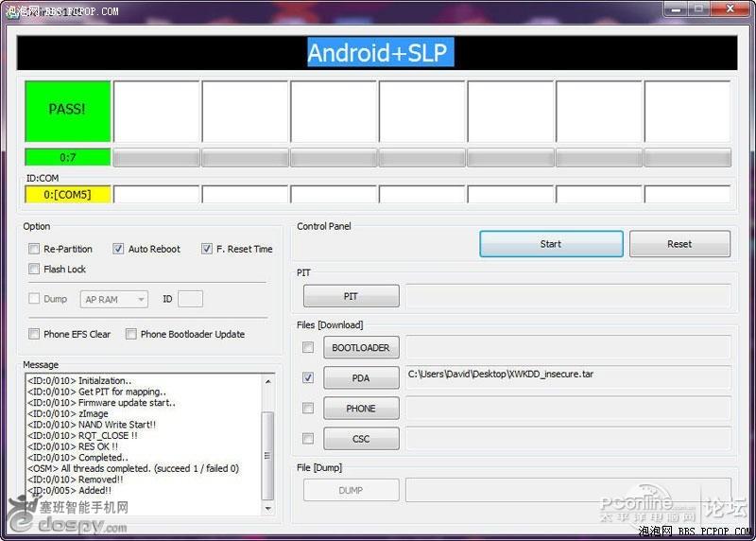The image size is (756, 541).
Task: Click the Message log scrollbar thumb
Action: click(267, 456)
